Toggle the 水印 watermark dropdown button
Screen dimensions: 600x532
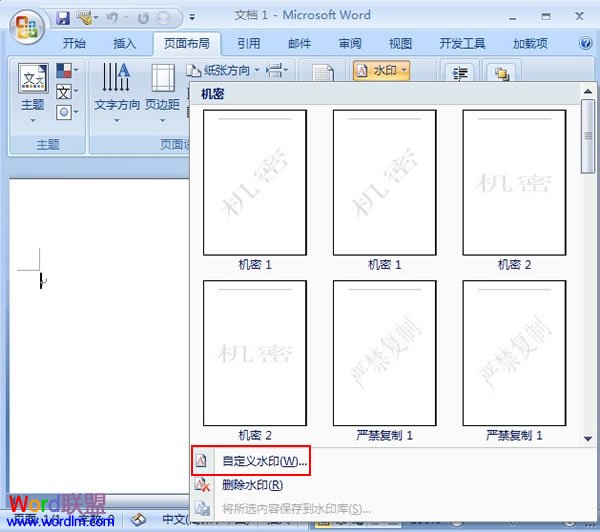(x=381, y=70)
